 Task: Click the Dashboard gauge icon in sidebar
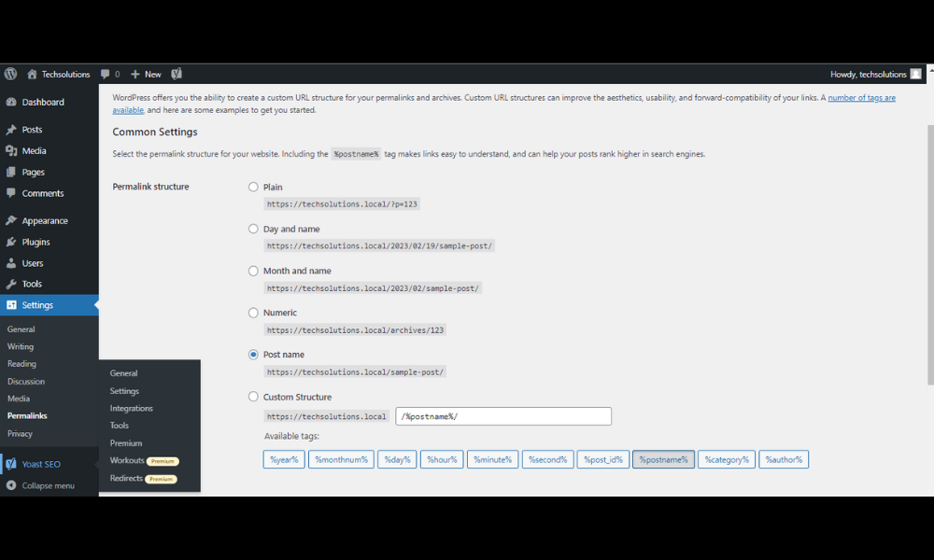[11, 102]
